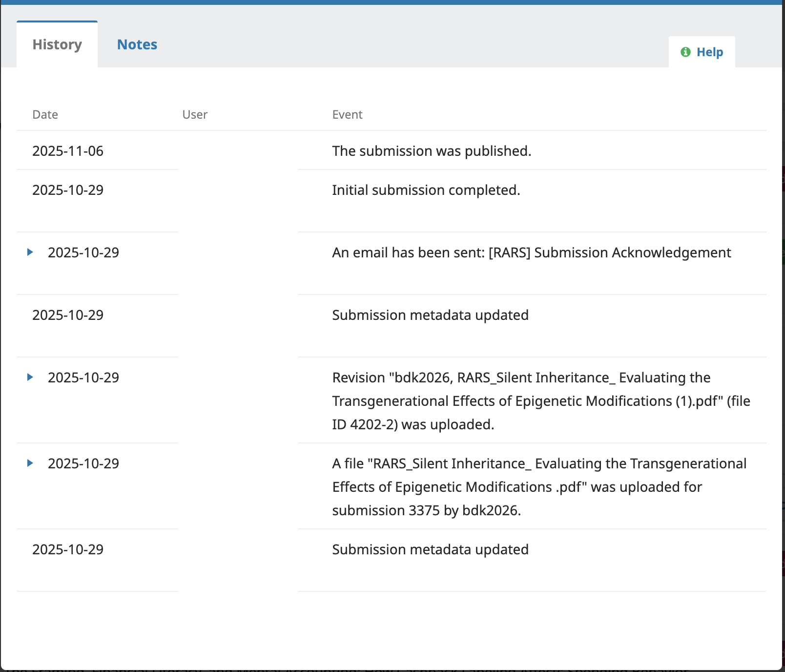Switch to the Notes tab

tap(137, 44)
